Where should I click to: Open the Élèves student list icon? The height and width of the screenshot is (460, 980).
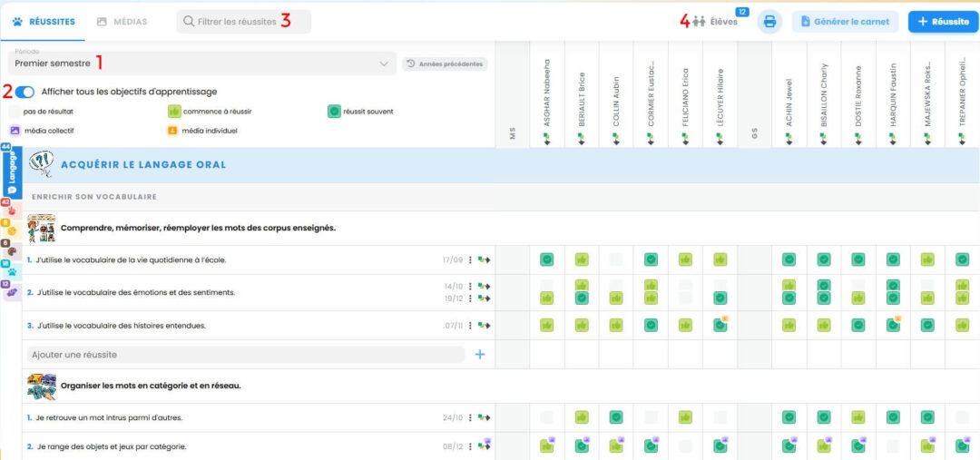(x=700, y=22)
